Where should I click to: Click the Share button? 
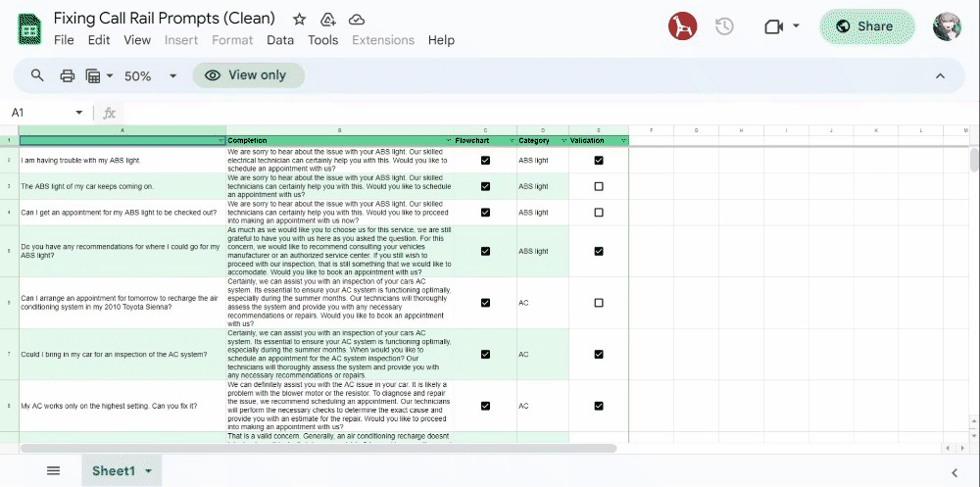click(x=867, y=26)
